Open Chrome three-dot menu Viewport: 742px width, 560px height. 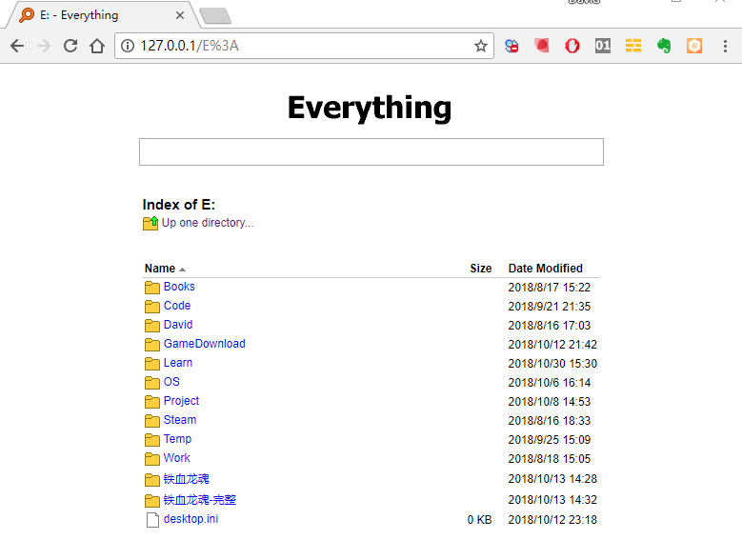pos(725,46)
